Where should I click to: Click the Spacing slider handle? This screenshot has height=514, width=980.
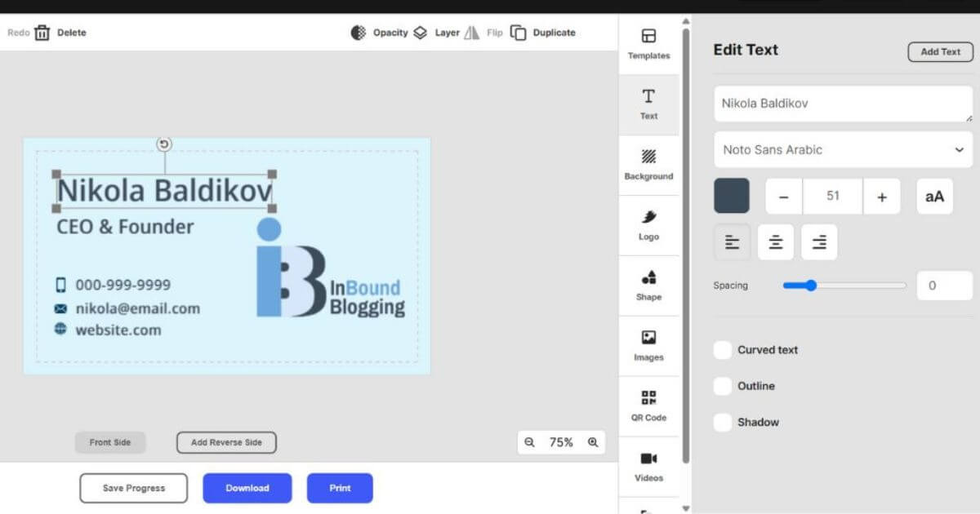810,286
